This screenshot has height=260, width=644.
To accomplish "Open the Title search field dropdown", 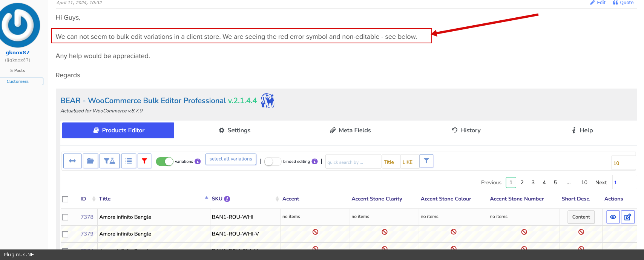I will 391,162.
